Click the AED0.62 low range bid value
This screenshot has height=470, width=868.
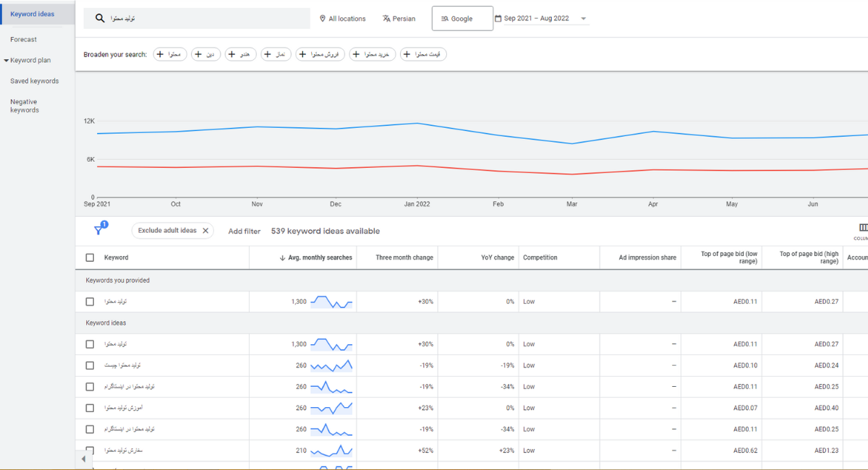pos(745,450)
